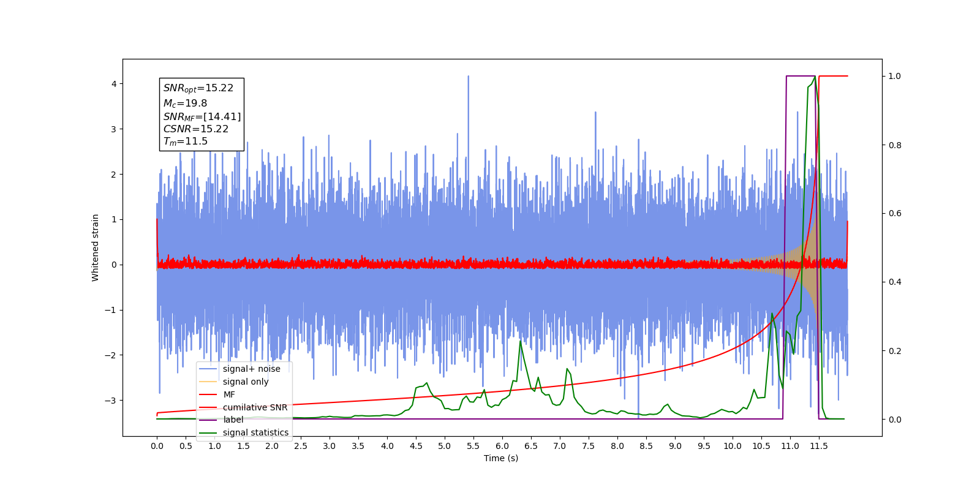The height and width of the screenshot is (490, 980).
Task: Click the CSNR=15.22 annotation line
Action: point(196,129)
